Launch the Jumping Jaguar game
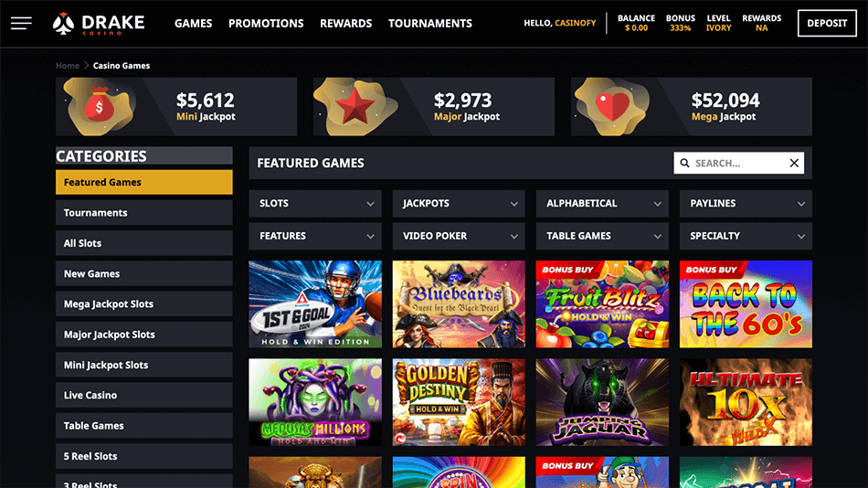 (602, 402)
